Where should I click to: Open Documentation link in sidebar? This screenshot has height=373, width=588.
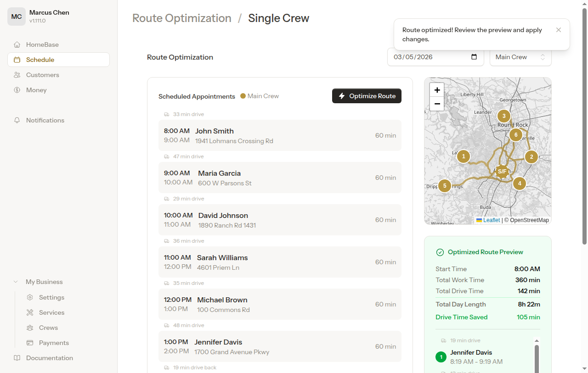click(58, 358)
